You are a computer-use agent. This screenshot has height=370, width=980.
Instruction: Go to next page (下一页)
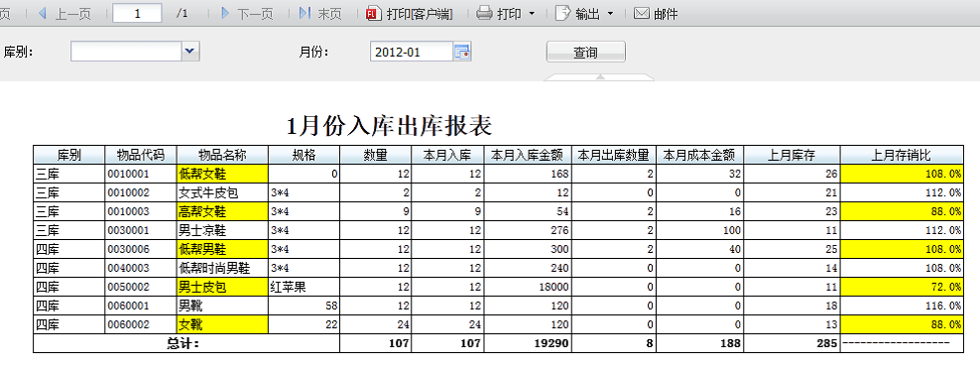[247, 14]
